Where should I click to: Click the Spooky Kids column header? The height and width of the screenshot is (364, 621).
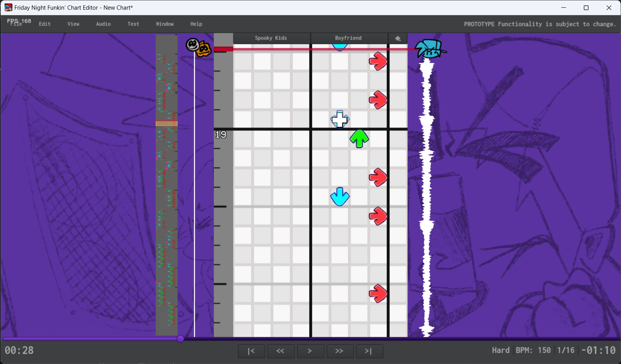point(271,38)
